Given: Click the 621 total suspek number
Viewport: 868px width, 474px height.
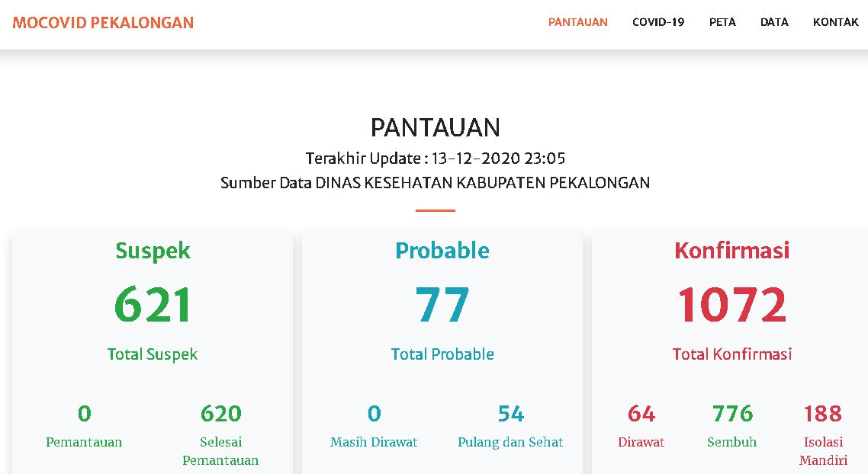Looking at the screenshot, I should click(x=153, y=305).
